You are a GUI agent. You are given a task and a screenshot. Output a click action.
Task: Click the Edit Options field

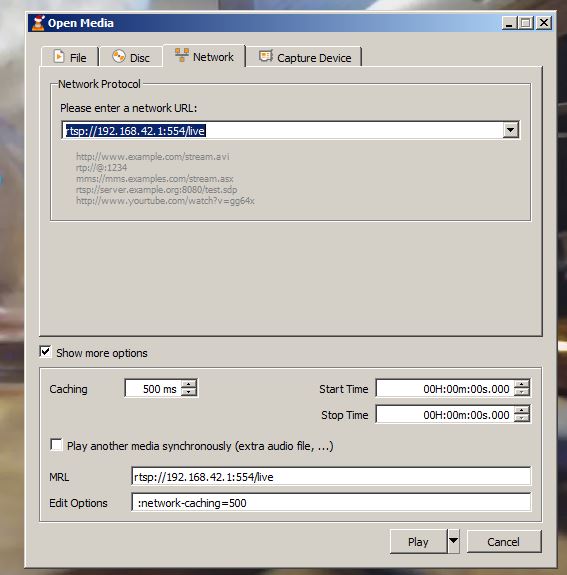pos(331,502)
